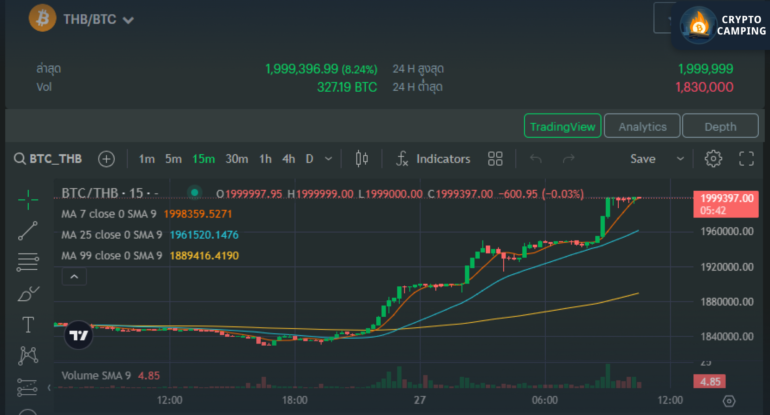
Task: Switch to the 15m timeframe
Action: point(204,159)
